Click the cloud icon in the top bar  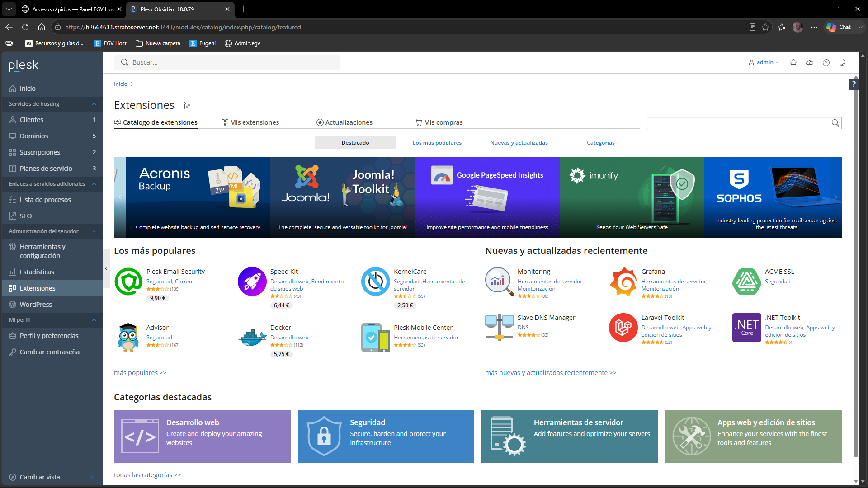click(x=810, y=62)
